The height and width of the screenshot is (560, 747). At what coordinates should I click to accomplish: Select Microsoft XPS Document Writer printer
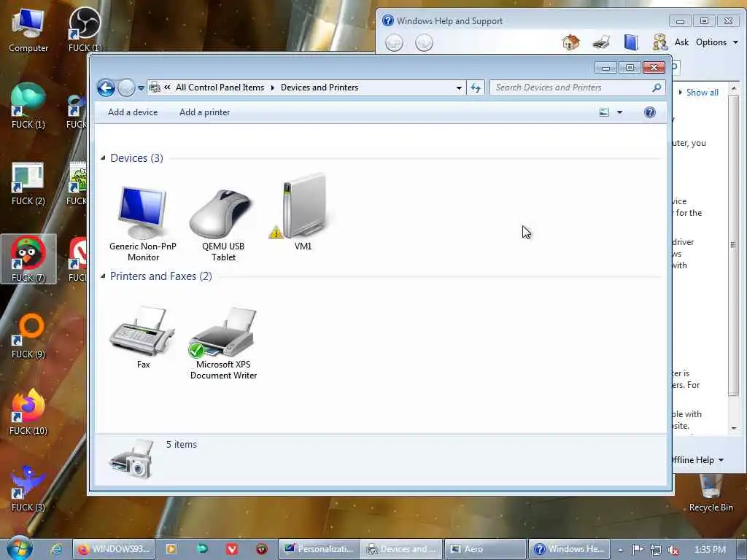[x=223, y=342]
